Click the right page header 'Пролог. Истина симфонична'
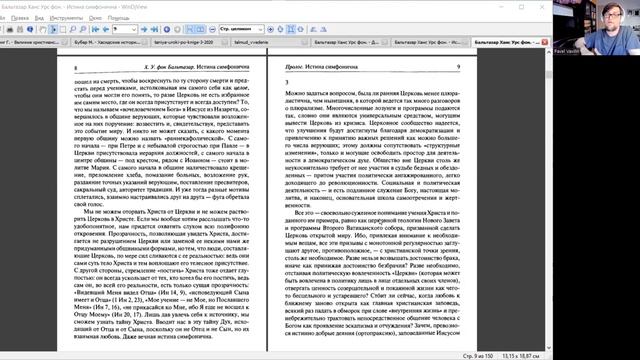Image resolution: width=640 pixels, height=360 pixels. click(321, 67)
